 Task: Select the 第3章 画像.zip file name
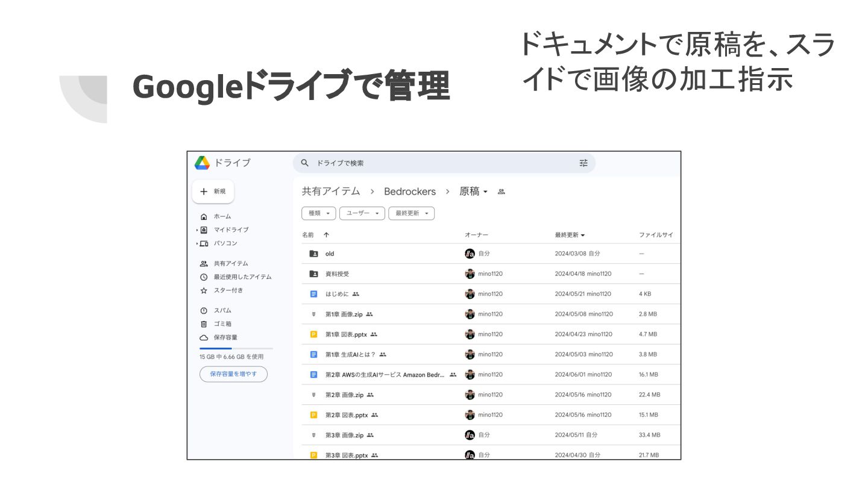point(345,435)
